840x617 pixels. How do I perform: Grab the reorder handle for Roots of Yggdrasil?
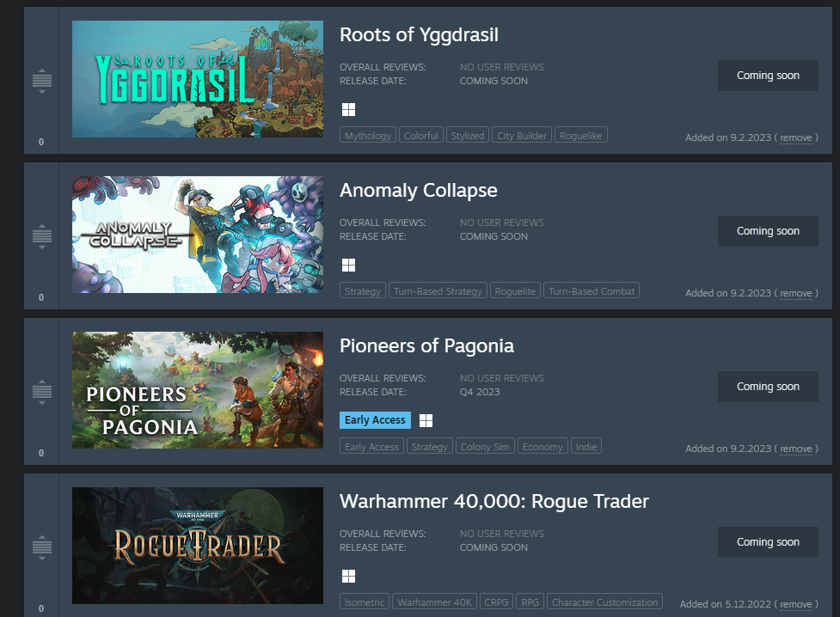[42, 81]
